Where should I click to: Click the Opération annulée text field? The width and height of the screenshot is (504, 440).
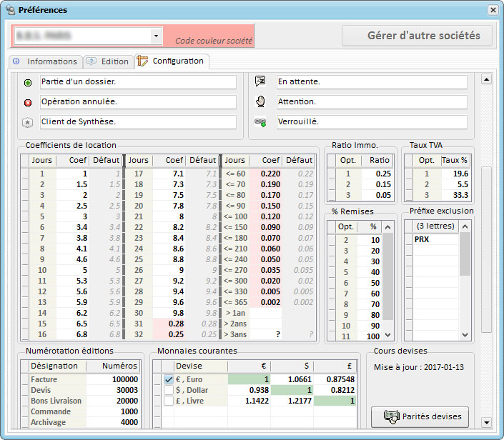pos(137,102)
